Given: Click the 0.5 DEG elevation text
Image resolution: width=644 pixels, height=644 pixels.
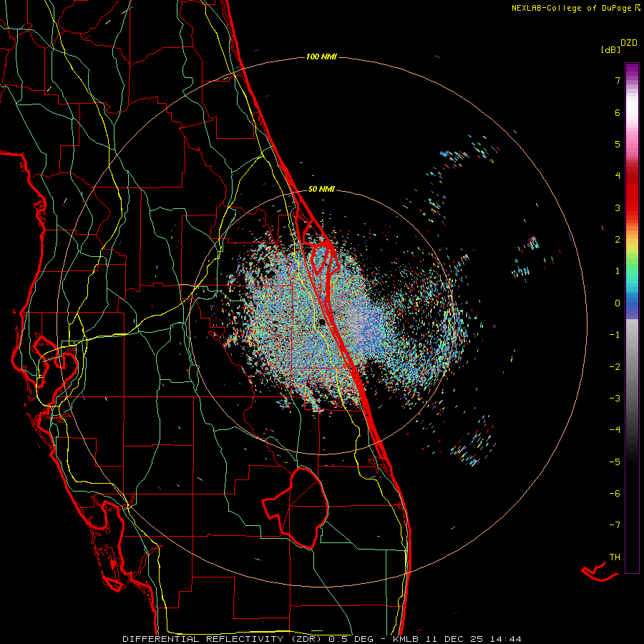Looking at the screenshot, I should point(351,639).
